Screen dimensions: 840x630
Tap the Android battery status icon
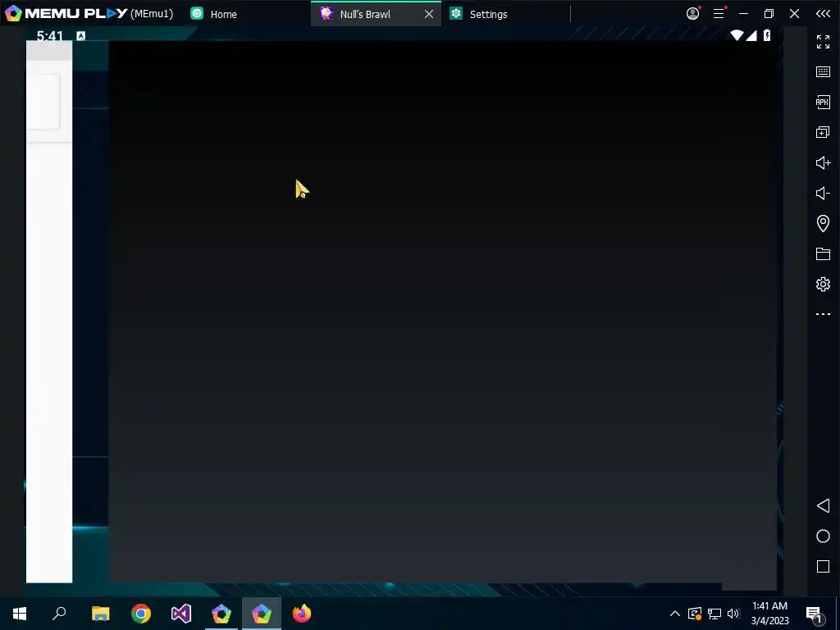[x=767, y=35]
